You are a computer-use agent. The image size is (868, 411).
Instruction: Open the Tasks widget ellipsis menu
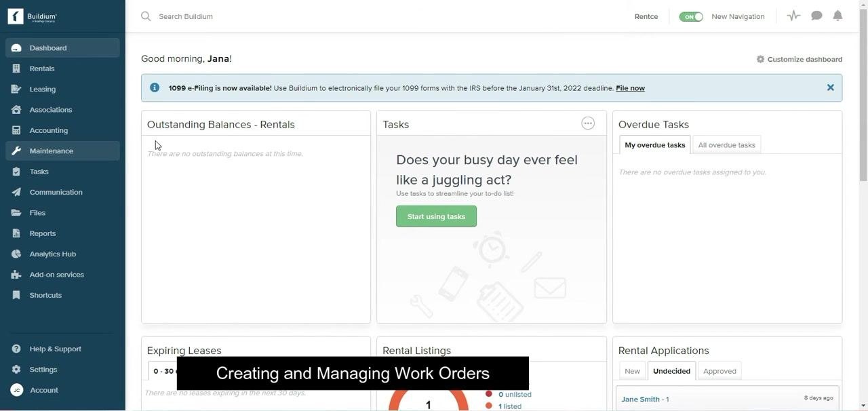(x=588, y=123)
